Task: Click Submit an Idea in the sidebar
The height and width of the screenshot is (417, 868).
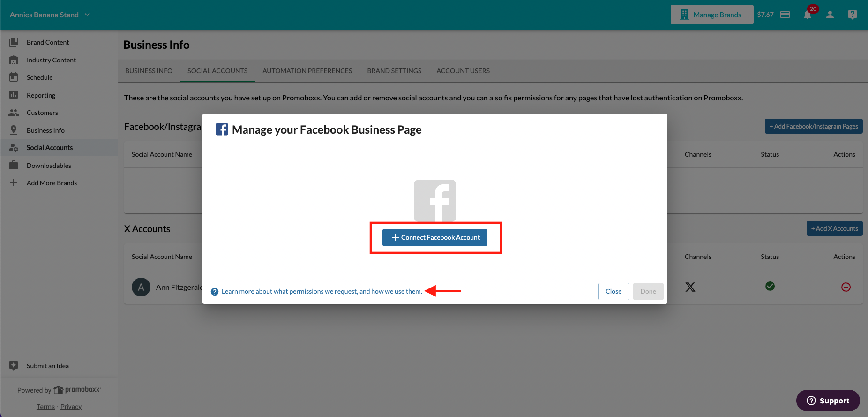Action: [x=48, y=366]
